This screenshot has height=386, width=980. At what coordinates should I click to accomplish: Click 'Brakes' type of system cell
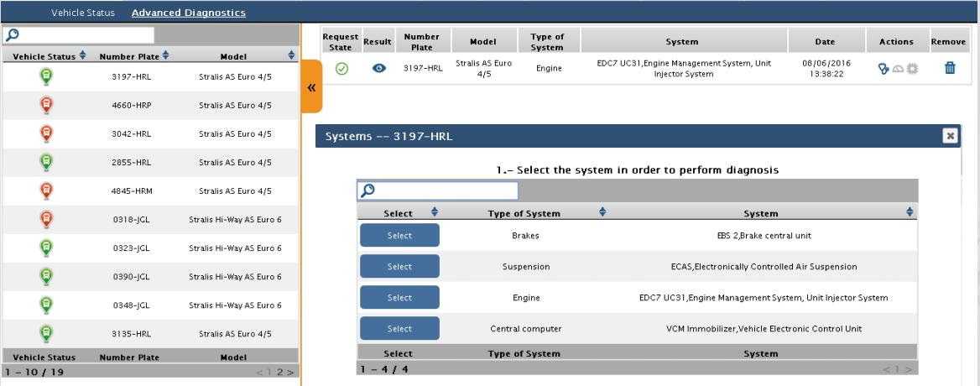click(x=525, y=236)
